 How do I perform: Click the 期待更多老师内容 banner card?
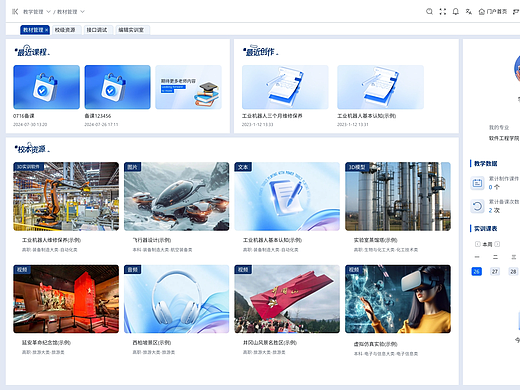pyautogui.click(x=188, y=87)
